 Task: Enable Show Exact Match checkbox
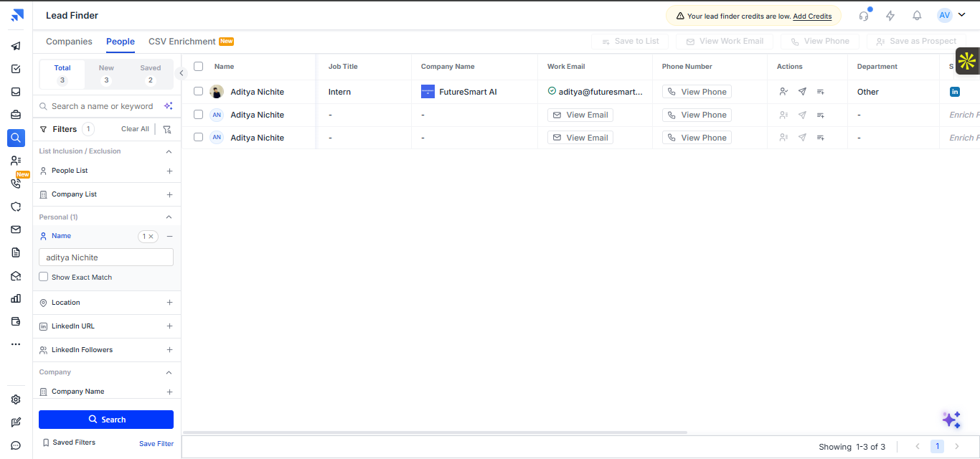click(44, 277)
